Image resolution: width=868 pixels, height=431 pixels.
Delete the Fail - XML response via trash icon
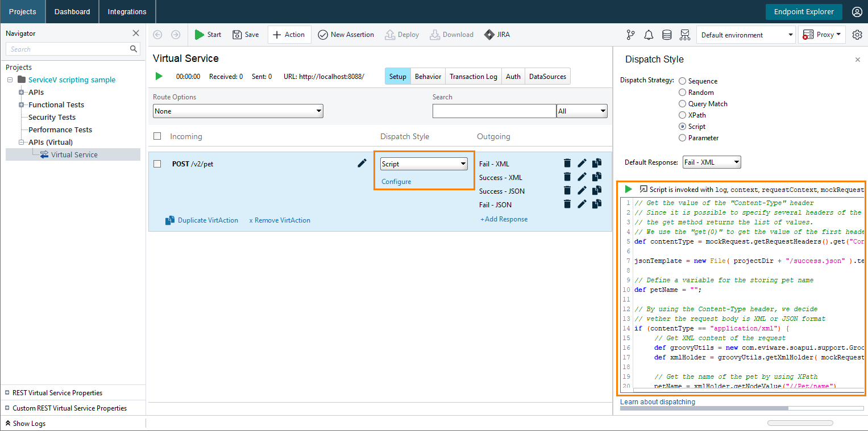coord(567,163)
